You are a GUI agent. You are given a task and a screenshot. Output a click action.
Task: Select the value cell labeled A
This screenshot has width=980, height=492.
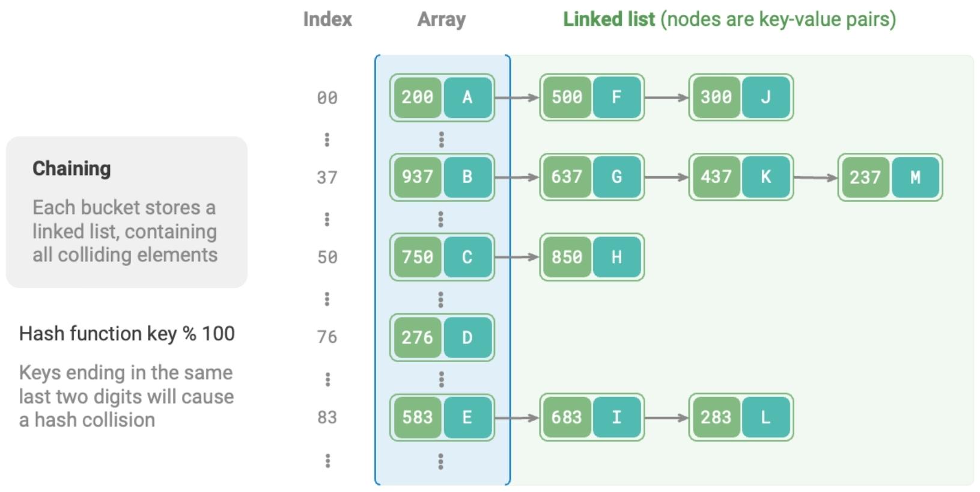467,97
